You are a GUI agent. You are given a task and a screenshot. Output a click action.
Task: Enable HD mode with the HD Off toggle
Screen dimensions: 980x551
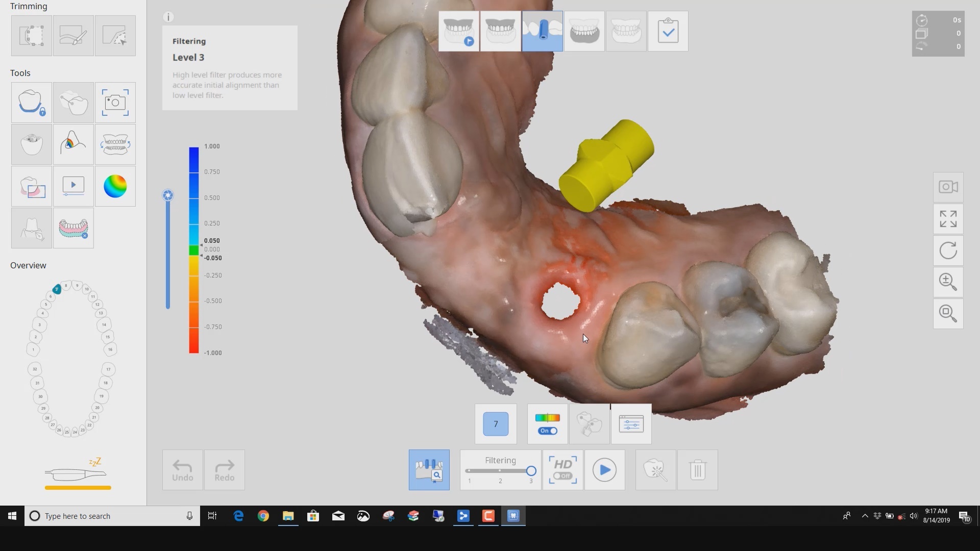(562, 469)
